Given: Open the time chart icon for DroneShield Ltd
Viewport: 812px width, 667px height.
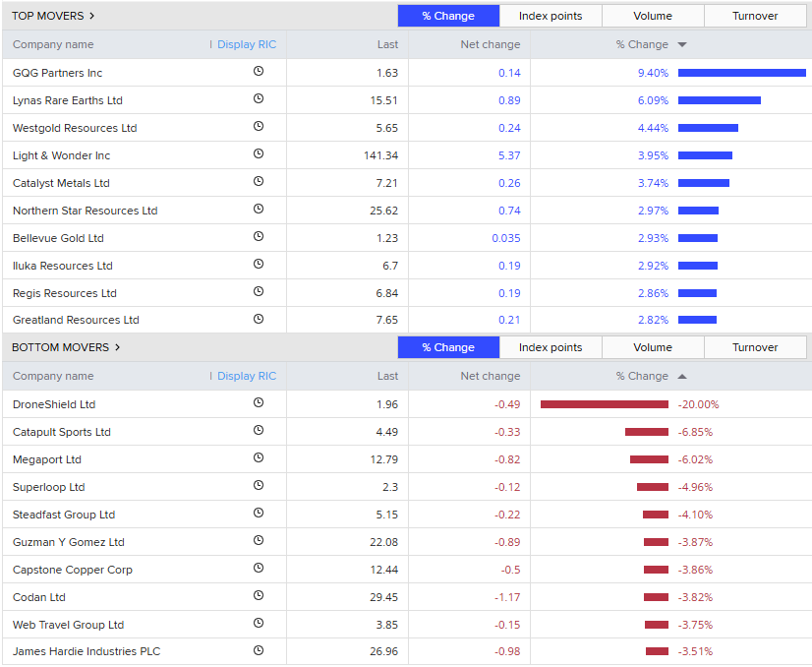Looking at the screenshot, I should (259, 403).
